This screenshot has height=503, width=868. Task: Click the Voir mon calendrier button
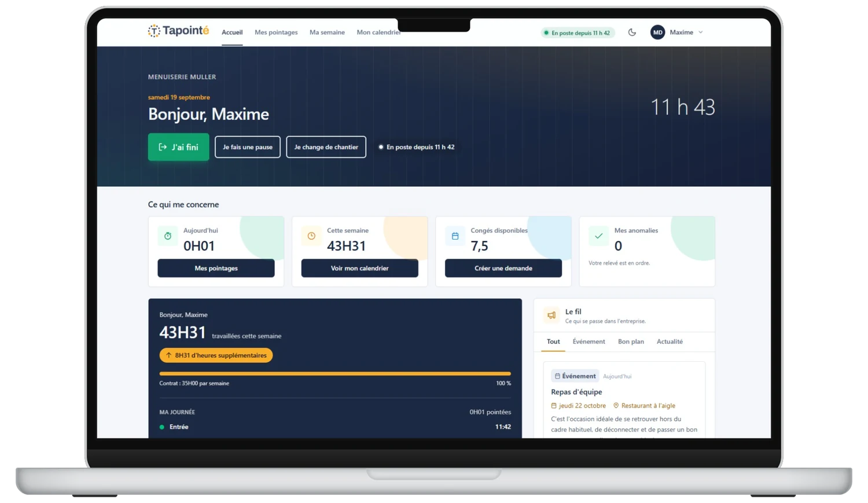pos(359,268)
